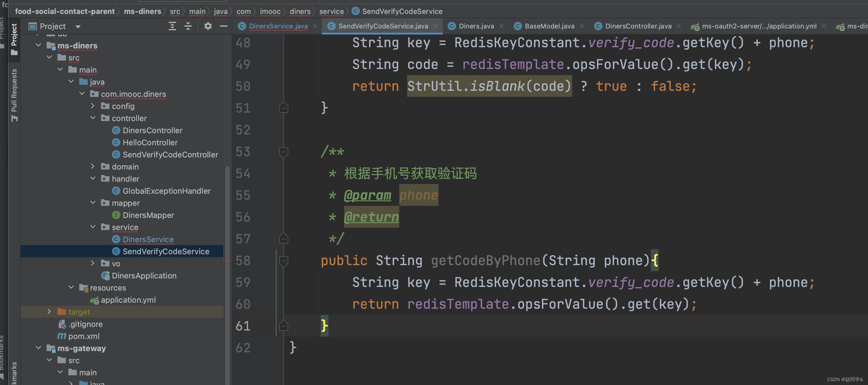Click Expand All icon in Project panel

[172, 26]
